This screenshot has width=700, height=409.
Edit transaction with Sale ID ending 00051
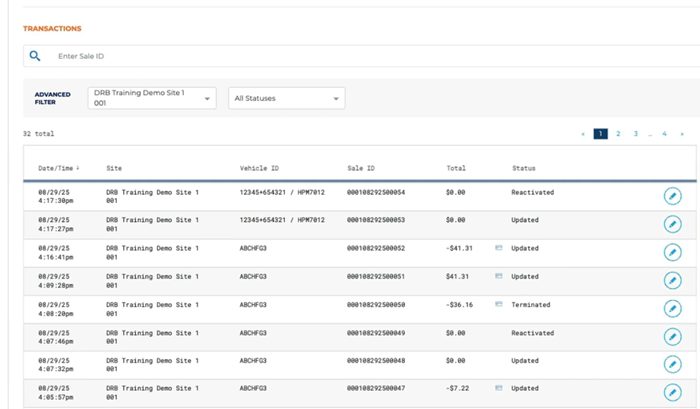pyautogui.click(x=672, y=280)
